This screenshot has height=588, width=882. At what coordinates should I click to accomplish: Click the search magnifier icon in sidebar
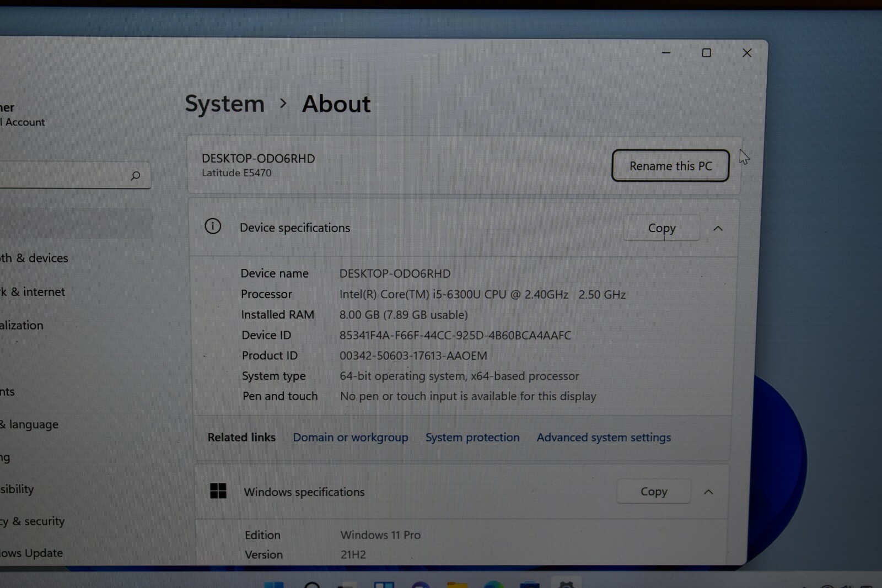pos(136,176)
